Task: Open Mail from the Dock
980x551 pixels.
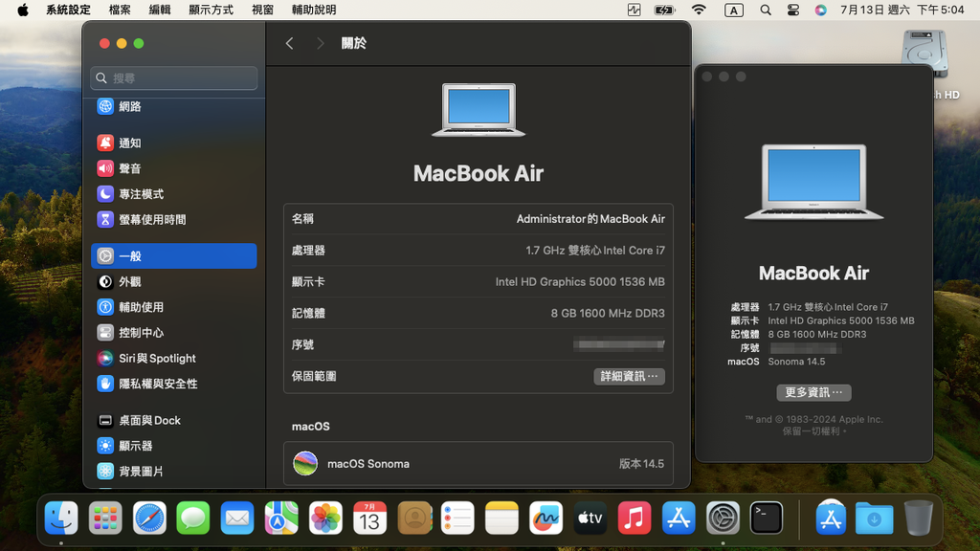Action: pyautogui.click(x=237, y=518)
